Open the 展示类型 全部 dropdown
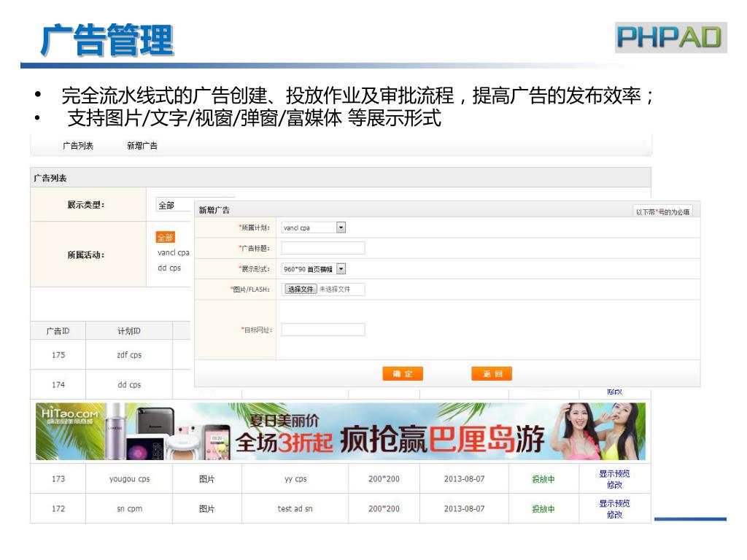 (174, 205)
